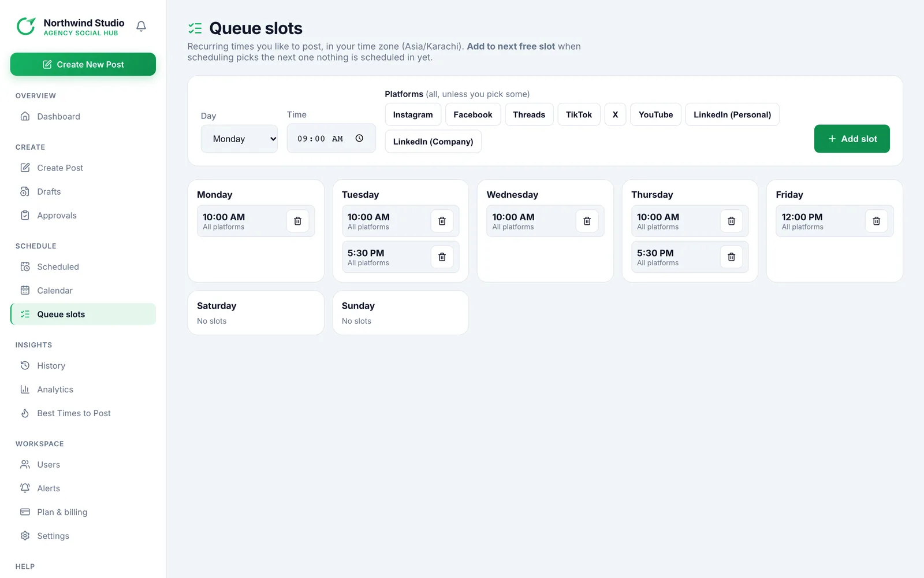Open Create Post in sidebar
Viewport: 924px width, 578px height.
point(83,168)
